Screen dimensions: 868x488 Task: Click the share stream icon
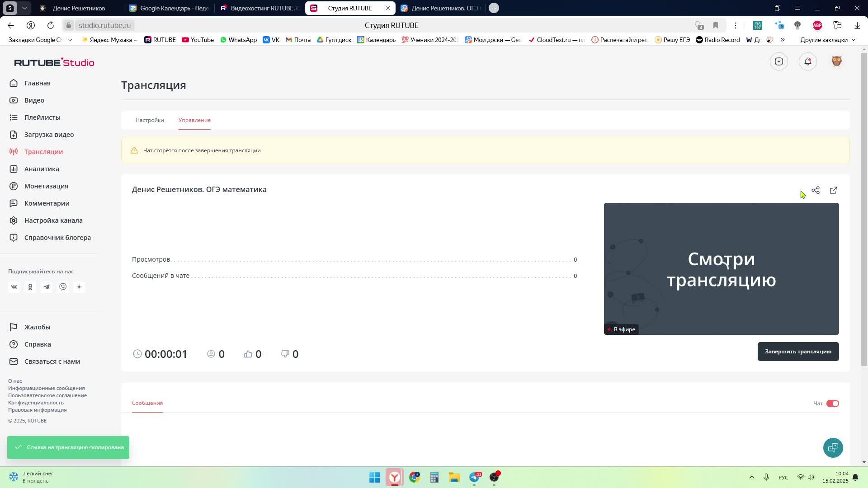pos(816,190)
